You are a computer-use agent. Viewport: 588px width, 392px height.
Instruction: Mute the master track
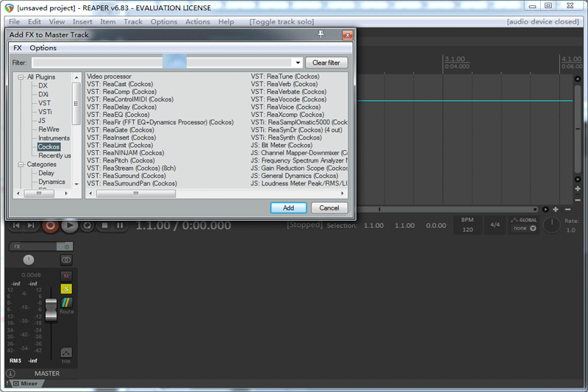point(66,276)
